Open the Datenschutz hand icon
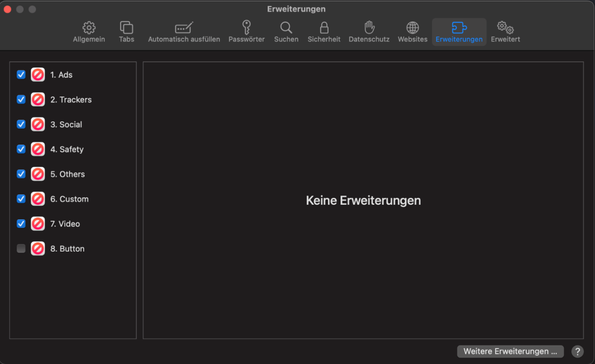This screenshot has width=595, height=364. point(369,28)
